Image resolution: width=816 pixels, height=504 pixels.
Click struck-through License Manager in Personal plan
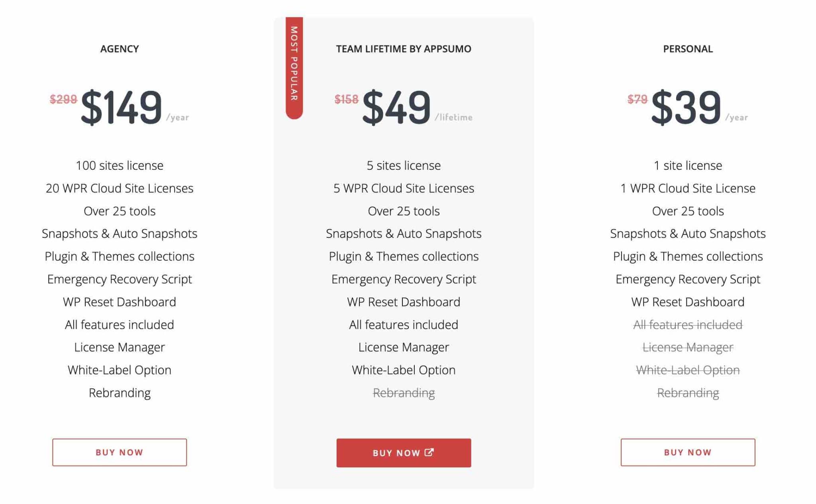click(x=688, y=347)
